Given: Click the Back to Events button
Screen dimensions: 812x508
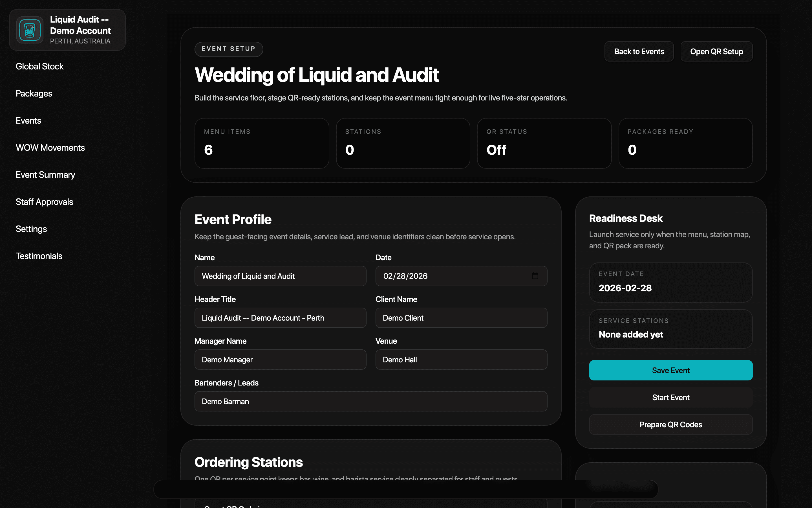Looking at the screenshot, I should pos(639,51).
